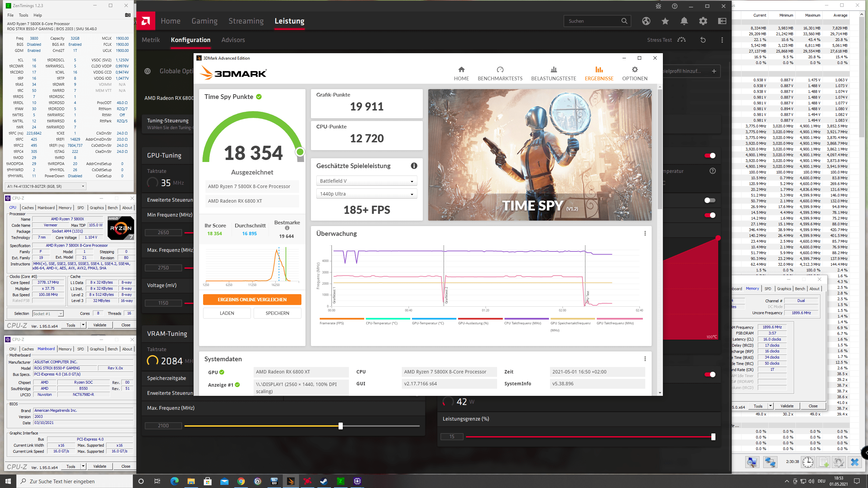The height and width of the screenshot is (488, 868).
Task: Open Radeon settings gear
Action: click(703, 21)
